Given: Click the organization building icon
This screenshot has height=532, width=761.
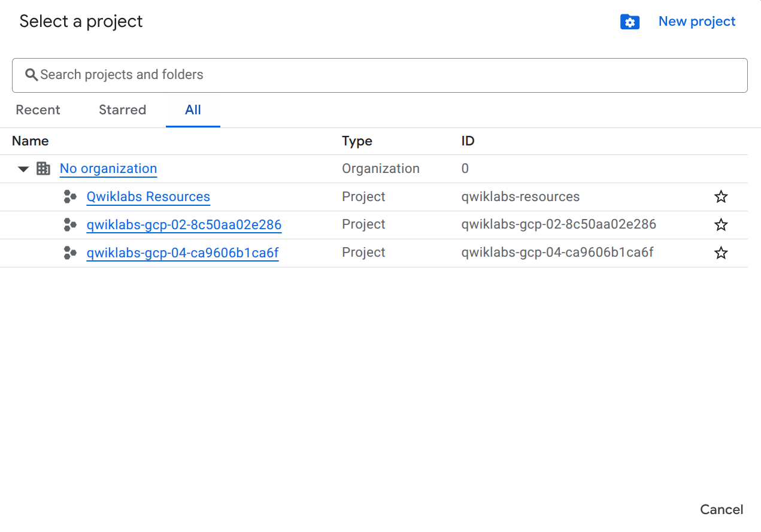Looking at the screenshot, I should click(x=43, y=169).
